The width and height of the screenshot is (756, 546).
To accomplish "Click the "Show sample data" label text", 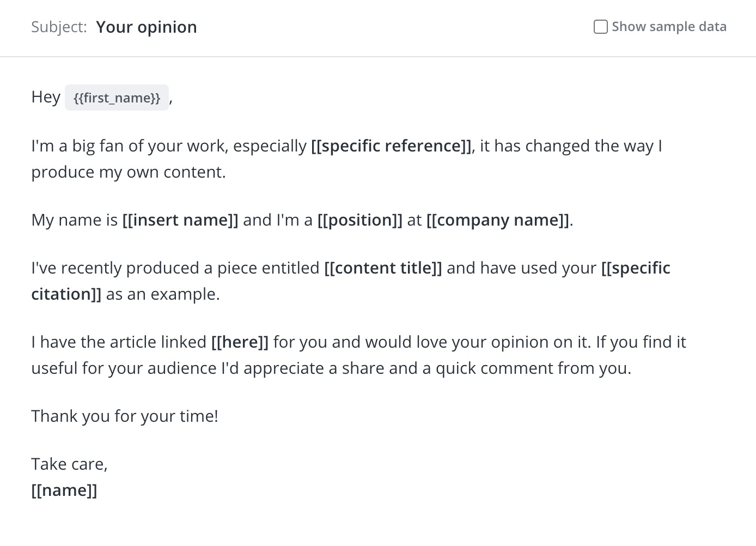I will (669, 27).
